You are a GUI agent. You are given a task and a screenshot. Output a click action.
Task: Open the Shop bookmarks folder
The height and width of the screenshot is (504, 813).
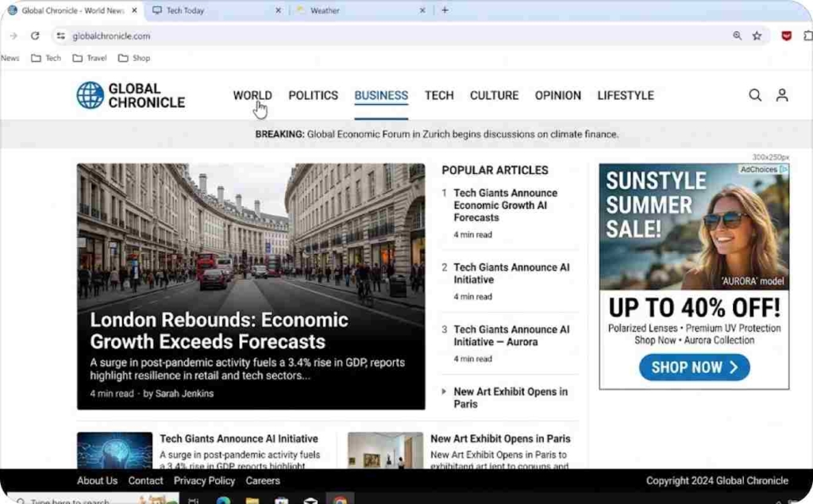pos(134,58)
